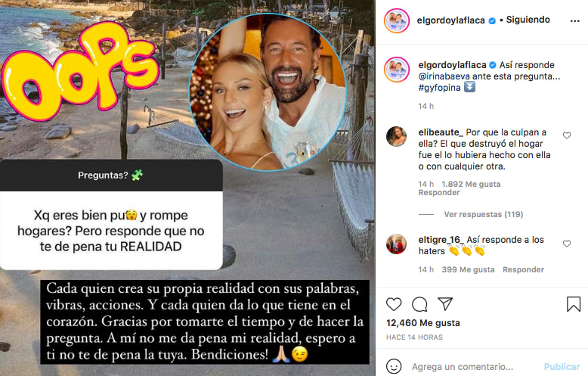The image size is (588, 376).
Task: Share the post via paper plane icon
Action: pyautogui.click(x=445, y=303)
